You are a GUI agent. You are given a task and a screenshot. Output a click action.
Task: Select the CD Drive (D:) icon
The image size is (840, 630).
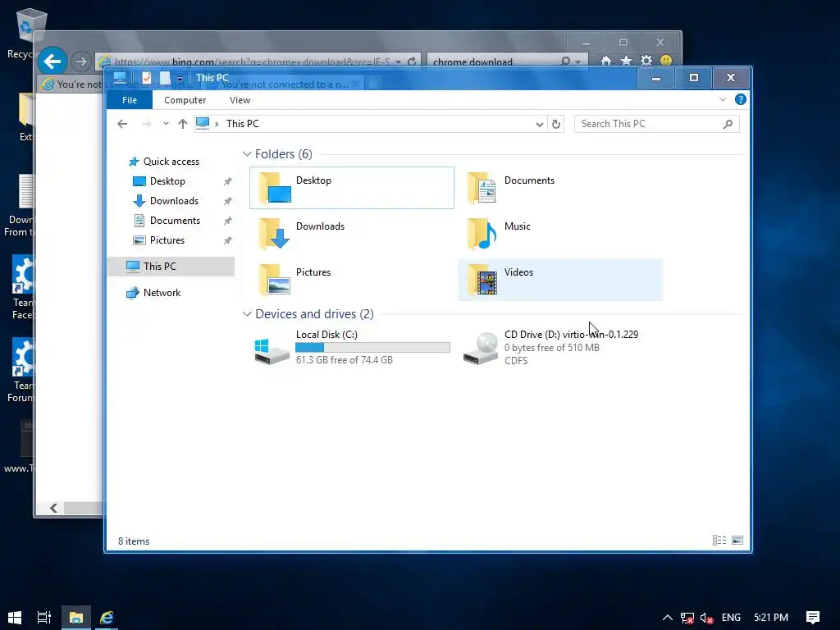coord(481,348)
